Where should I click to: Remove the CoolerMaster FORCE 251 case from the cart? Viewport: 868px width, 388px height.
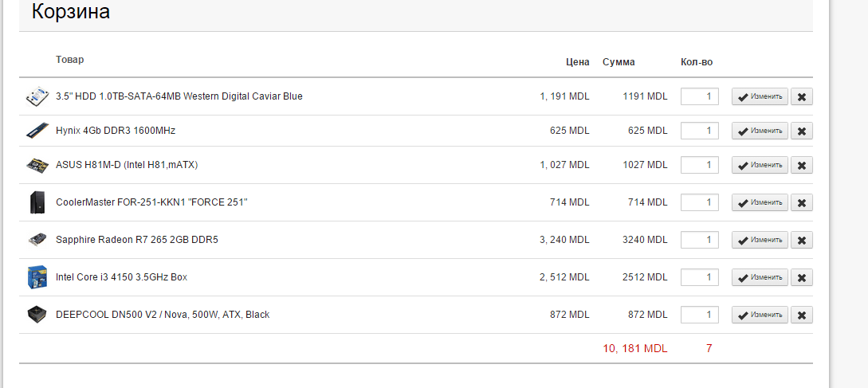802,202
